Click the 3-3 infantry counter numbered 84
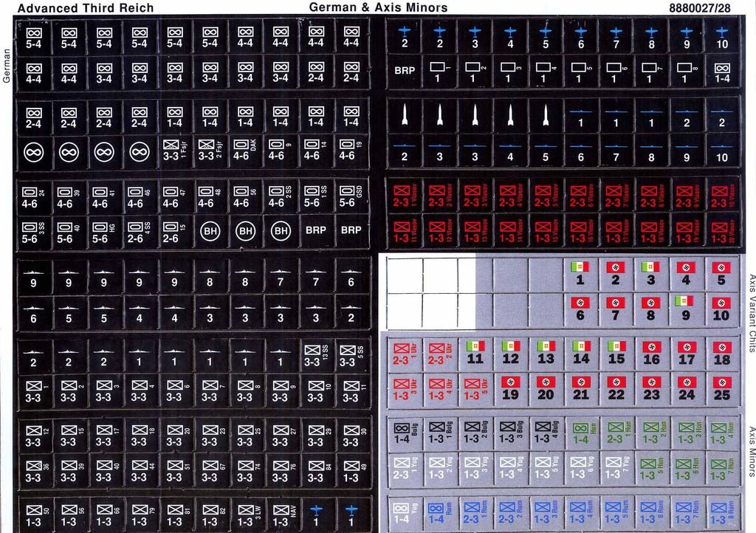 click(316, 471)
